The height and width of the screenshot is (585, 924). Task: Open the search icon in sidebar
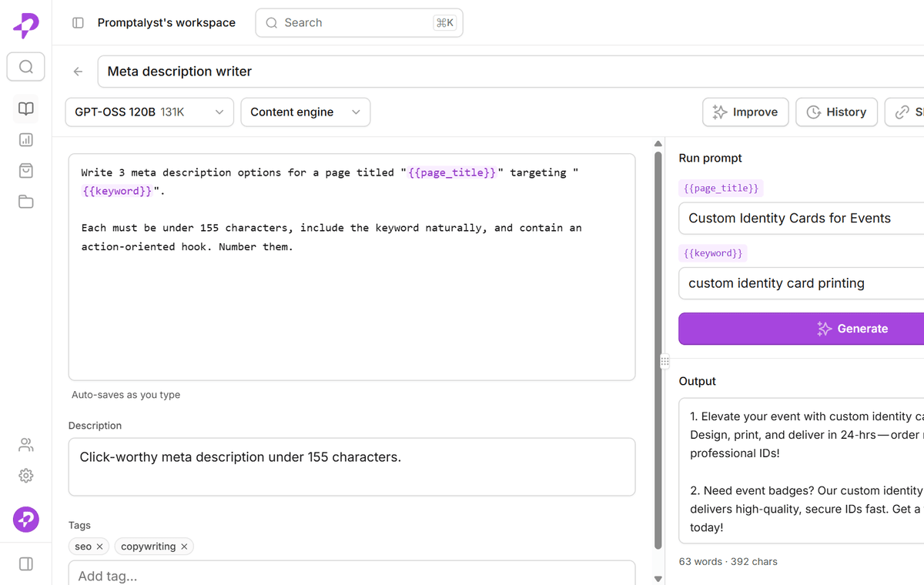point(26,67)
